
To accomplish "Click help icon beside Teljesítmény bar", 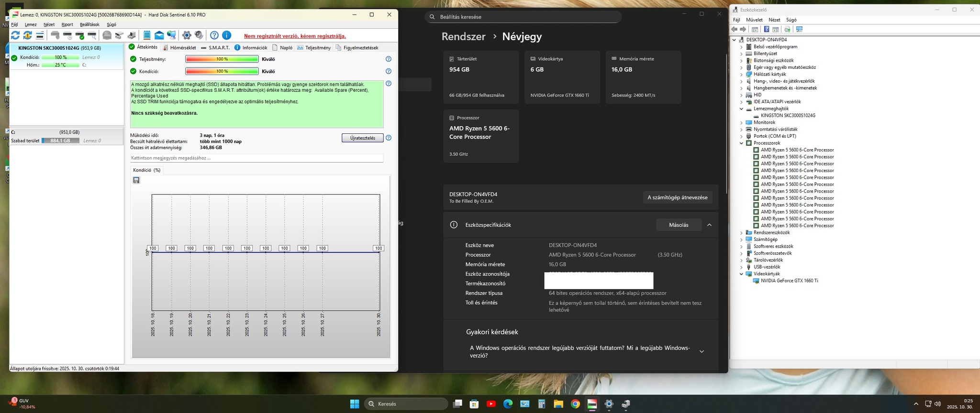I will (x=389, y=59).
